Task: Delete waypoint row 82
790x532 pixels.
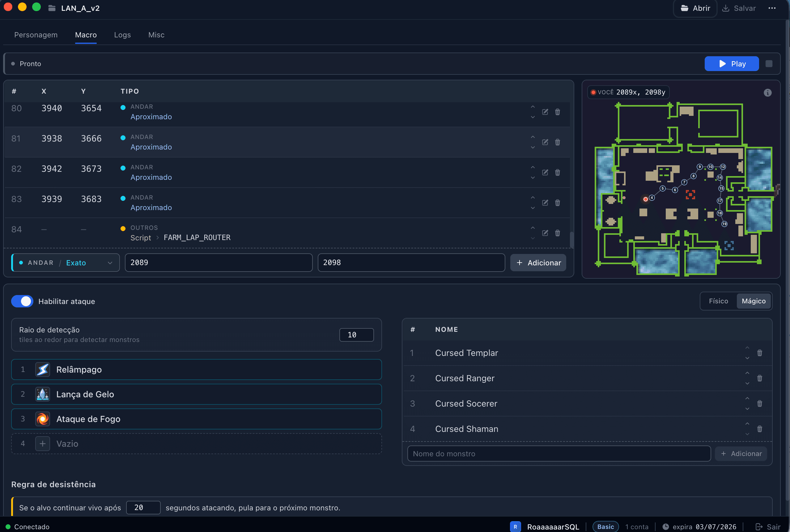Action: pos(558,172)
